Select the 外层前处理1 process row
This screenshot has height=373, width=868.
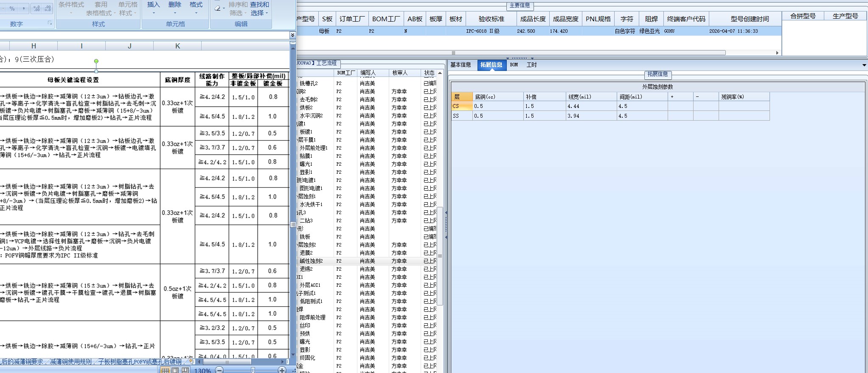[367, 148]
